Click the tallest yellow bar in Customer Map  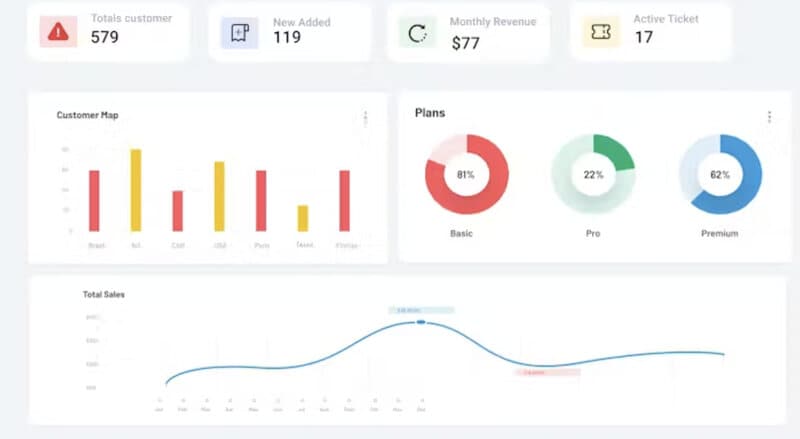[x=136, y=190]
